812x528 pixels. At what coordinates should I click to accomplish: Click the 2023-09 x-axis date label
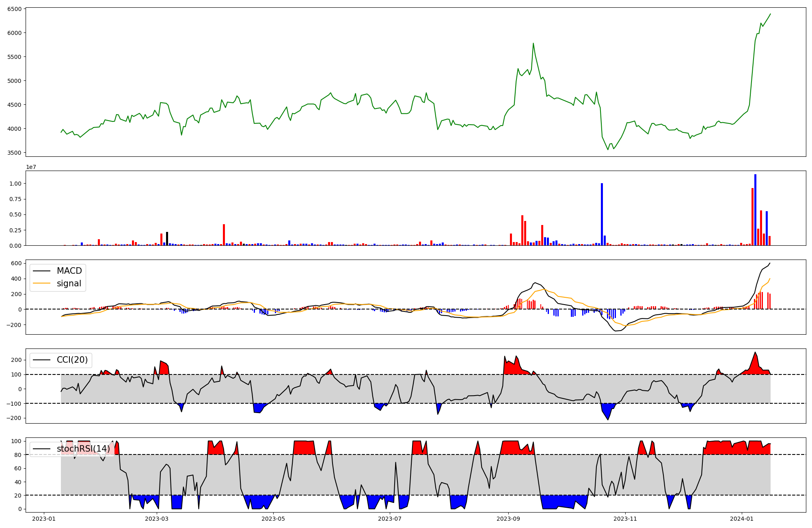pyautogui.click(x=508, y=519)
